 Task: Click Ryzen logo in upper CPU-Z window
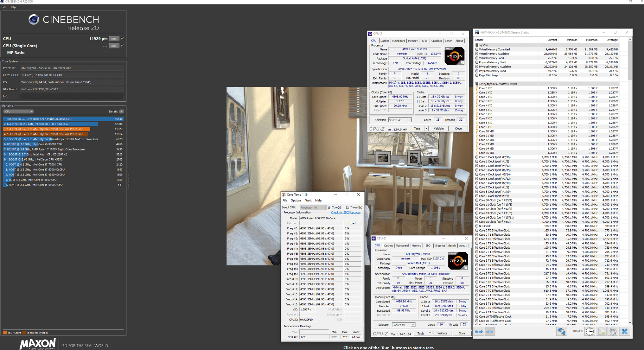[x=454, y=56]
